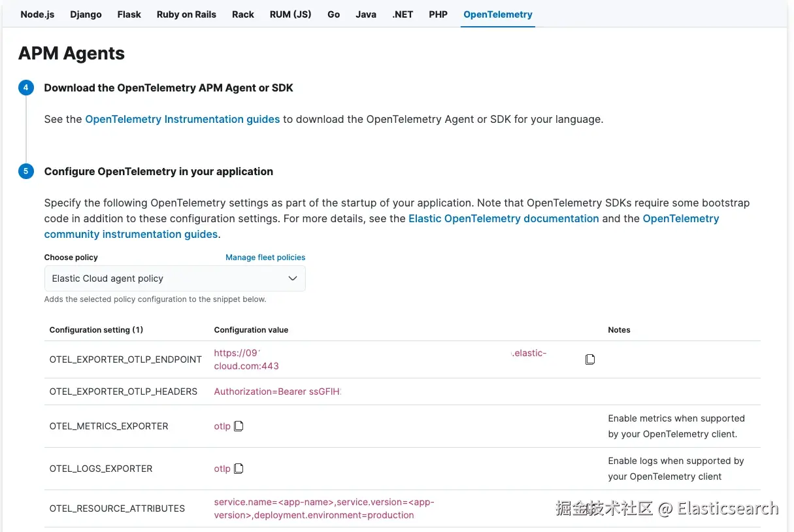Click step 5 circle marker
Image resolution: width=794 pixels, height=532 pixels.
26,171
